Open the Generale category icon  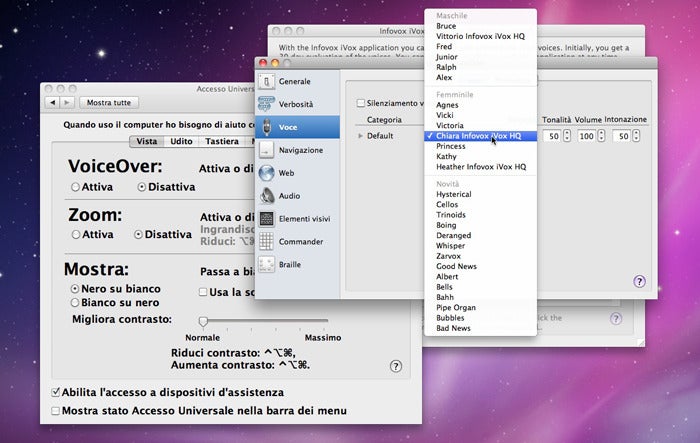point(267,81)
